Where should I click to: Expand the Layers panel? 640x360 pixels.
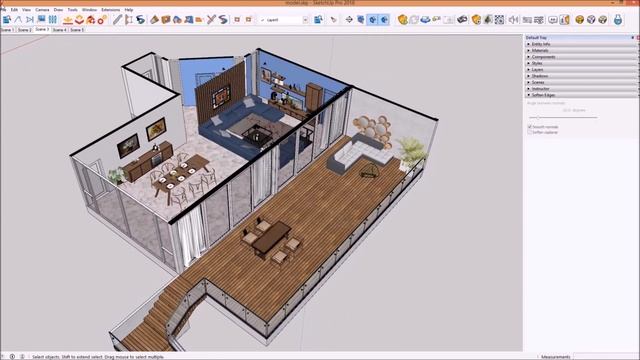click(581, 70)
